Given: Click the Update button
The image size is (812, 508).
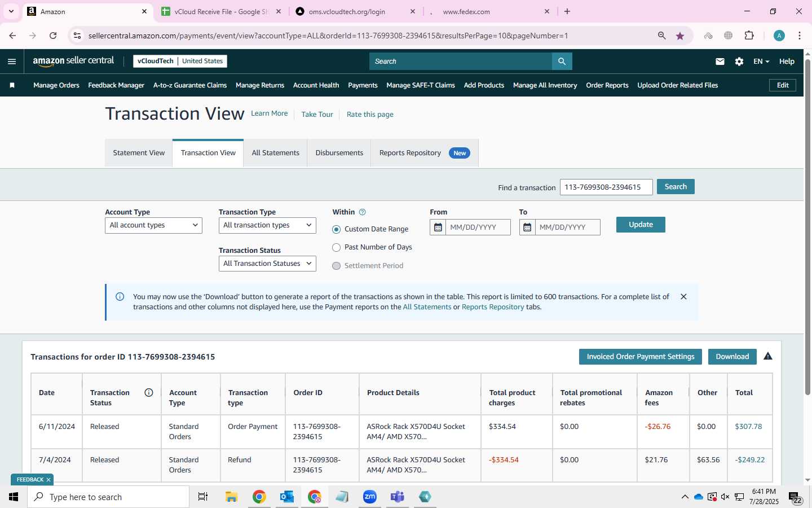Looking at the screenshot, I should pyautogui.click(x=641, y=225).
